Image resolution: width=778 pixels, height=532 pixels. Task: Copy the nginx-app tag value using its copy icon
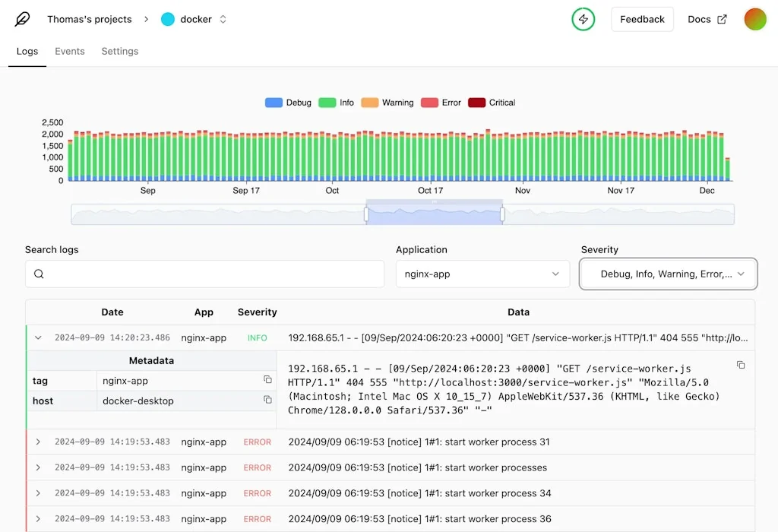click(x=267, y=380)
